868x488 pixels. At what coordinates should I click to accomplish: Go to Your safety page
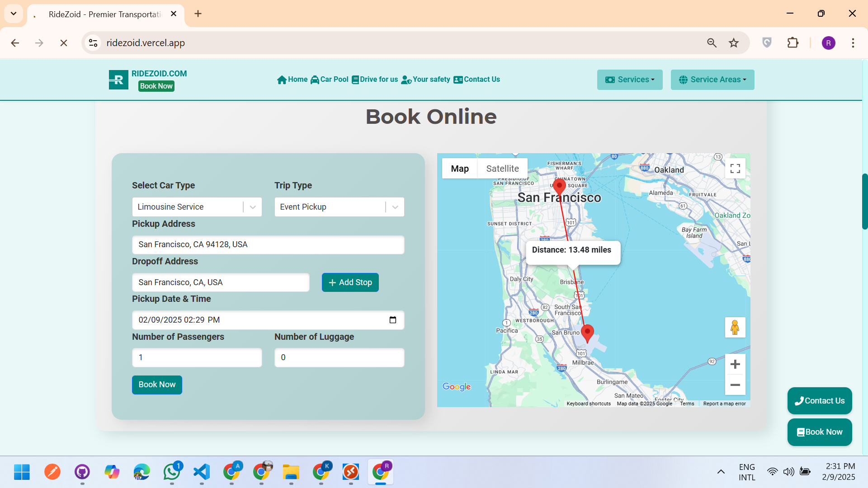425,80
